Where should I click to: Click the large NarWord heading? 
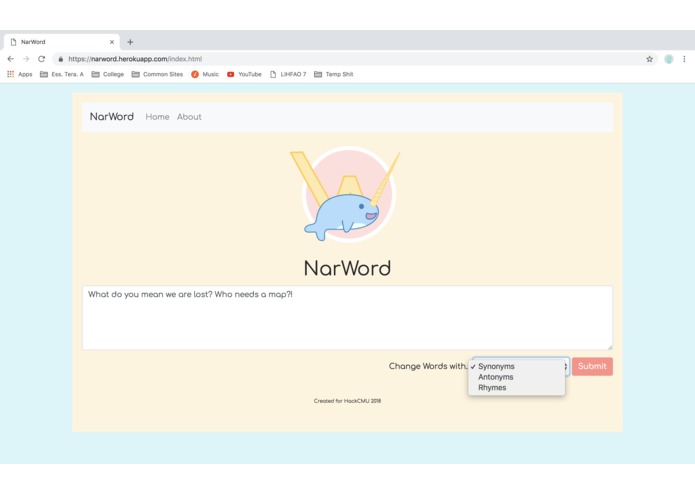[348, 268]
